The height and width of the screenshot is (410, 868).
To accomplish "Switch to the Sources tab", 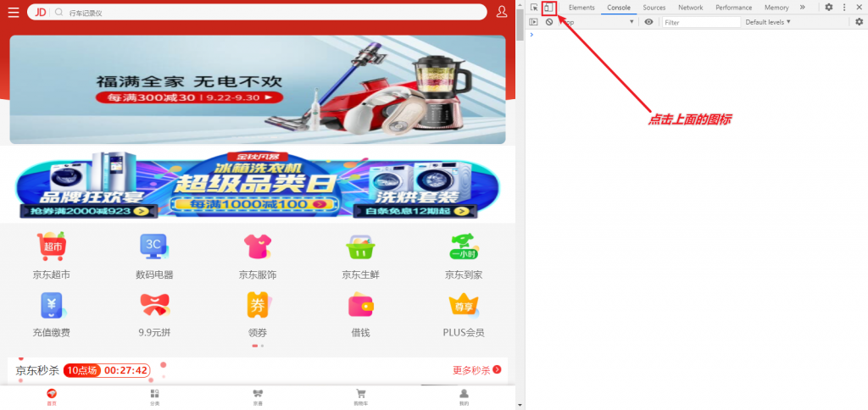I will (x=654, y=8).
